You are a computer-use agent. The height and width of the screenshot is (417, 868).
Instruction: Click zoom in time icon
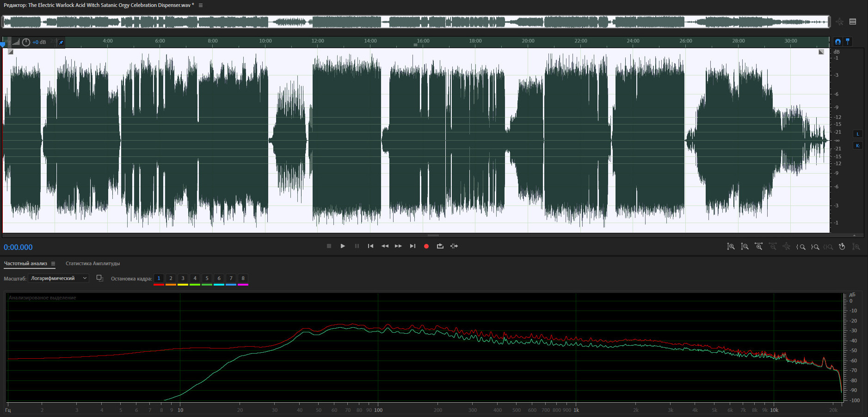[x=758, y=247]
